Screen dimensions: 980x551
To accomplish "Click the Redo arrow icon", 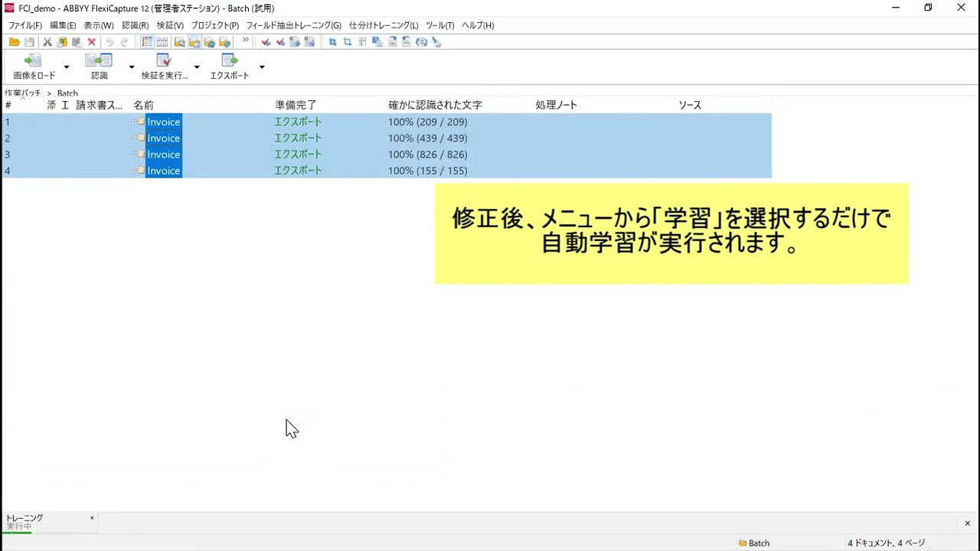I will [x=124, y=42].
